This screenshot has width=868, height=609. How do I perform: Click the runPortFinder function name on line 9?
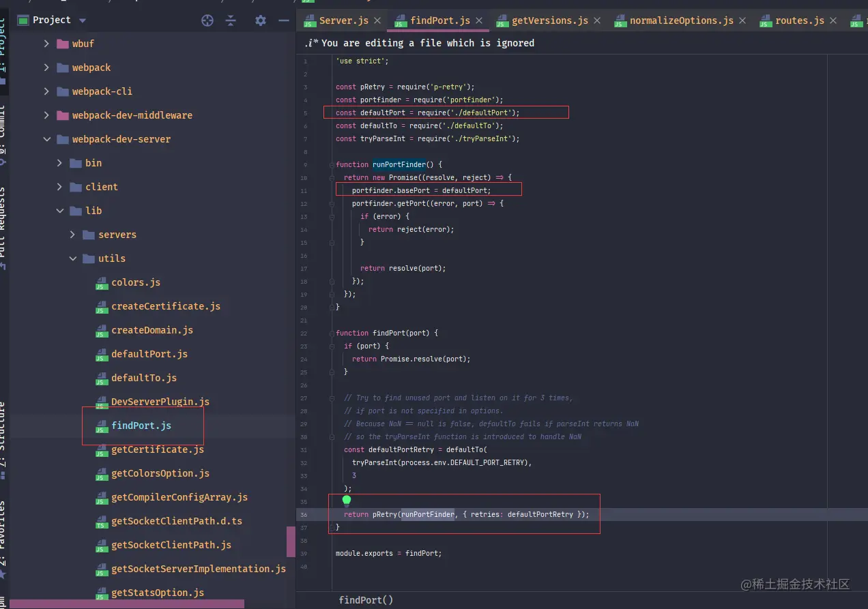[x=399, y=164]
